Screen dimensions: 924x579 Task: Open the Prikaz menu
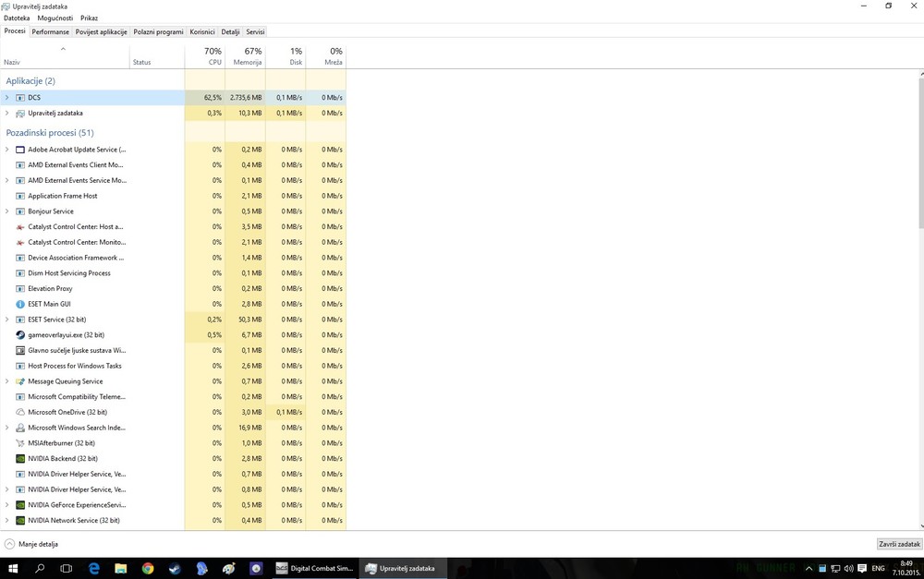tap(89, 18)
